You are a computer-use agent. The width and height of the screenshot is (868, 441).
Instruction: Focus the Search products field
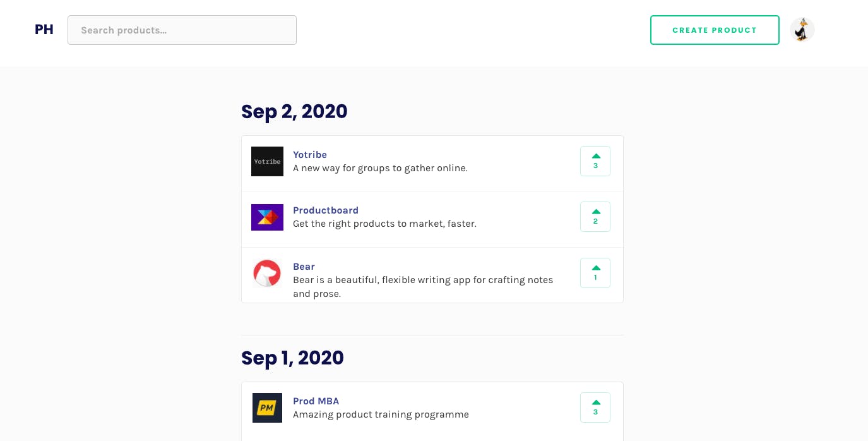click(182, 30)
